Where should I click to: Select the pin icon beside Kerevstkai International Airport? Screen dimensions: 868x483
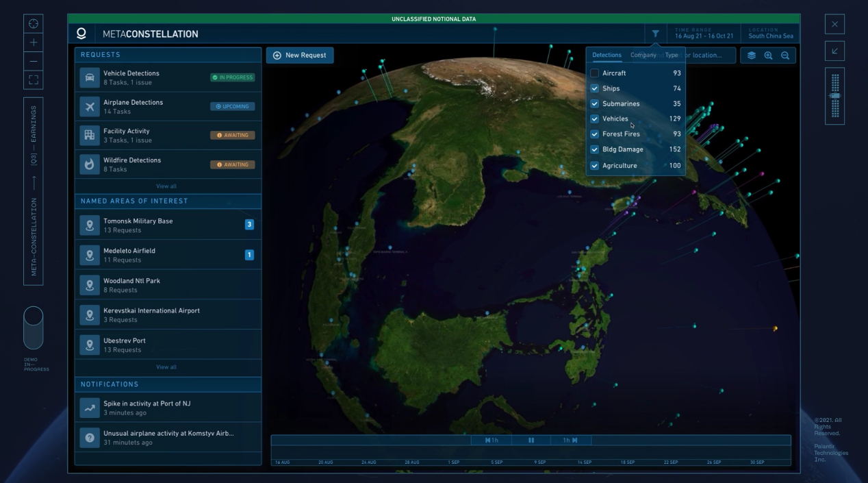pos(90,315)
